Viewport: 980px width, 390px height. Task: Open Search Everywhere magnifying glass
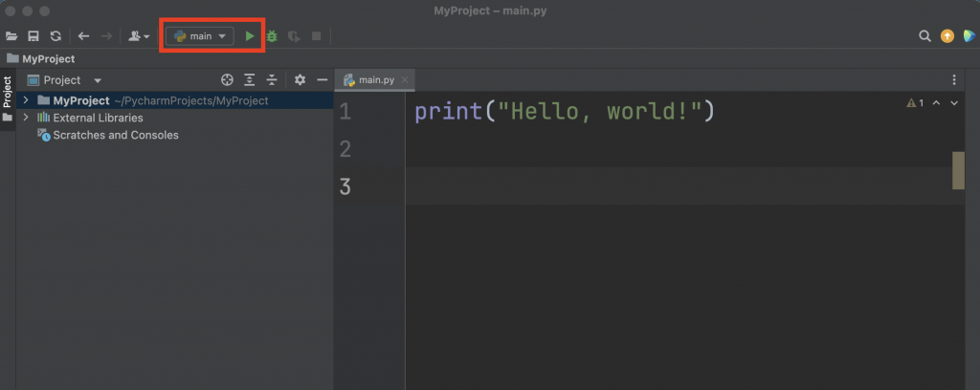point(924,36)
